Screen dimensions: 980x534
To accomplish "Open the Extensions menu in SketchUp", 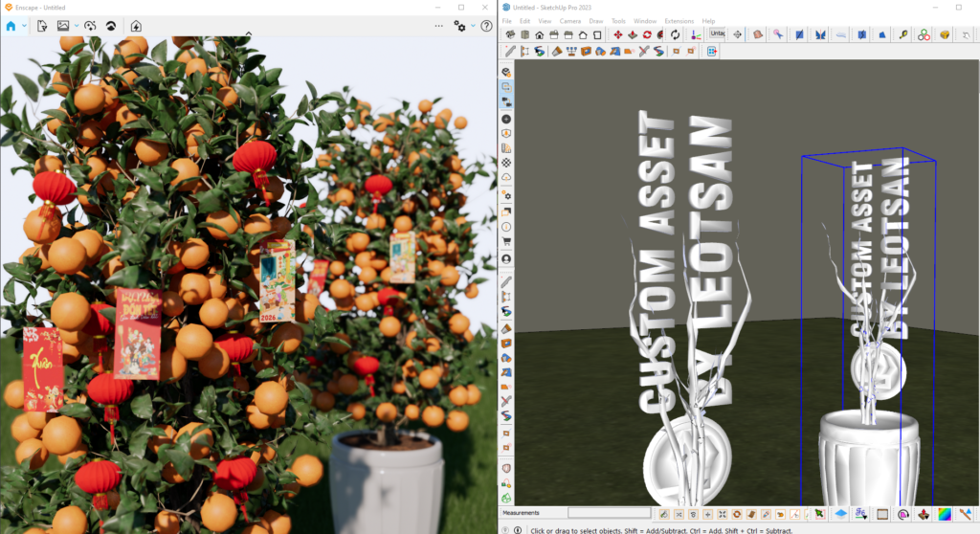I will [x=679, y=21].
